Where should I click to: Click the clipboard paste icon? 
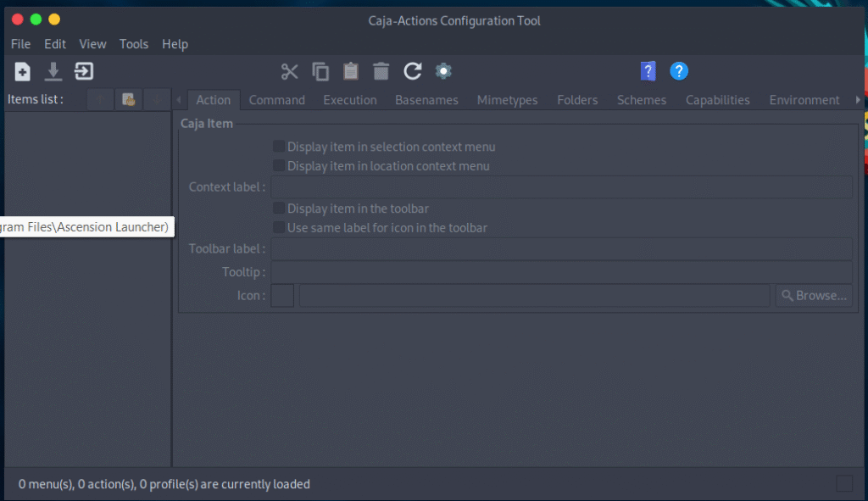tap(351, 71)
